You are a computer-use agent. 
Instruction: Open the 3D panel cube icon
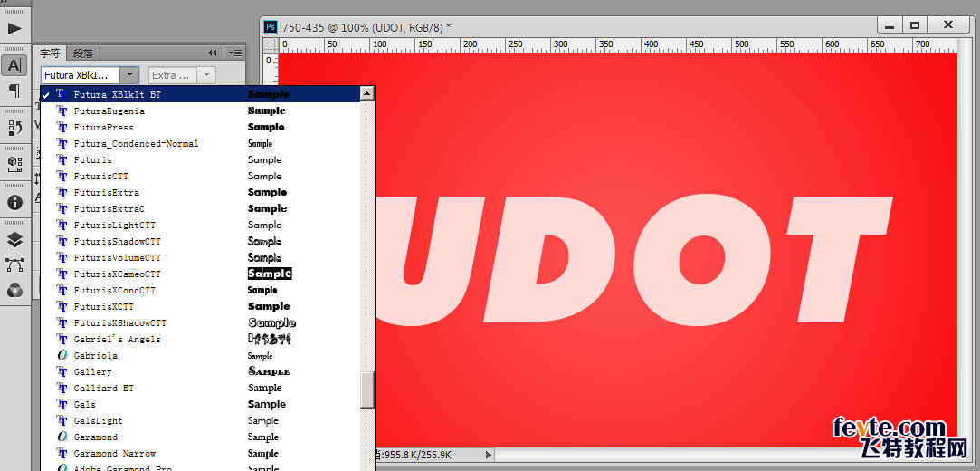[x=14, y=164]
